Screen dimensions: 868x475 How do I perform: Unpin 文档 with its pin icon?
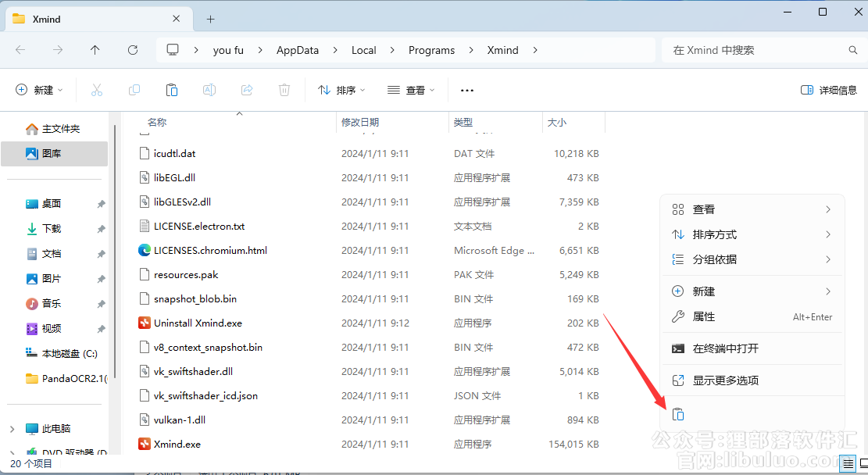click(101, 254)
